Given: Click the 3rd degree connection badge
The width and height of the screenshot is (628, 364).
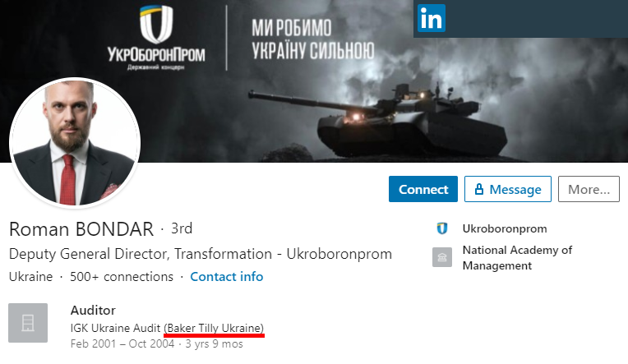Looking at the screenshot, I should point(182,228).
